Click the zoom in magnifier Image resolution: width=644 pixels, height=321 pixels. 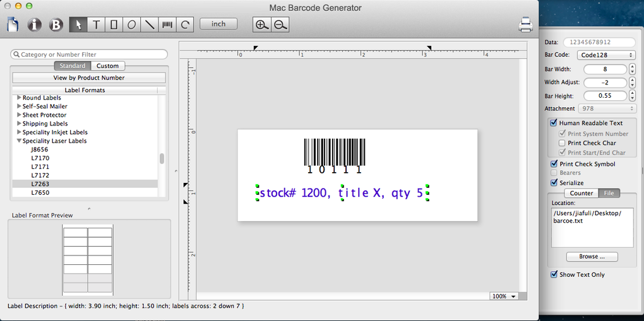click(261, 25)
